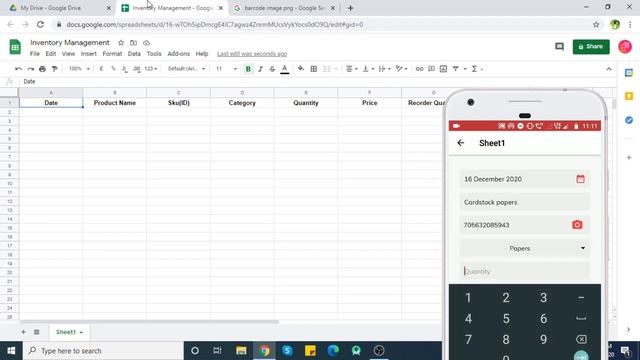
Task: Click the Create a filter icon
Action: click(456, 69)
